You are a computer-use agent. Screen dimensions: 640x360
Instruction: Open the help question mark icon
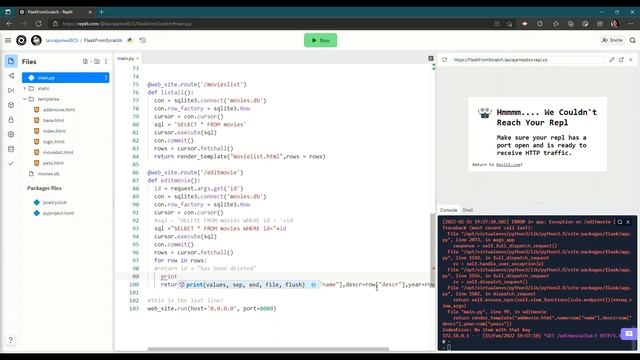pyautogui.click(x=11, y=340)
